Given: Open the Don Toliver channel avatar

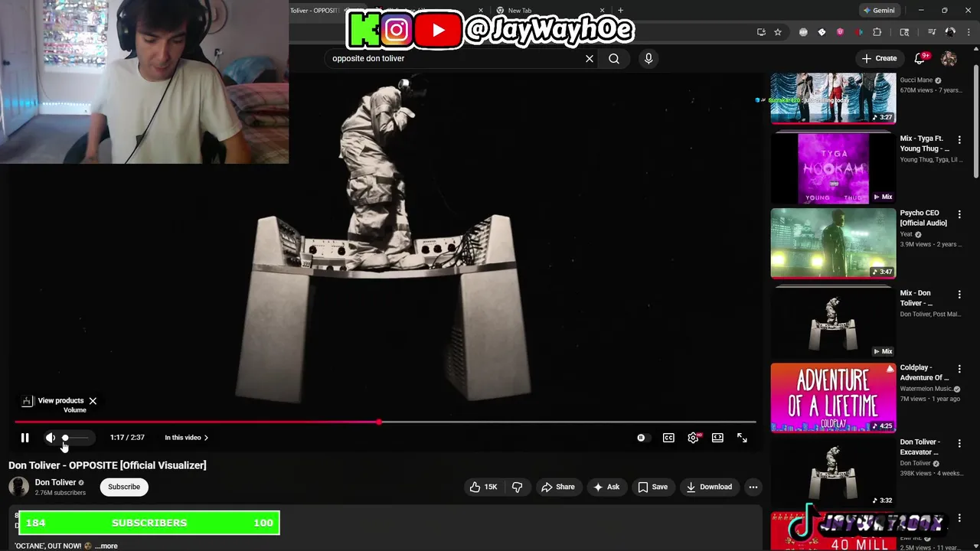Looking at the screenshot, I should coord(18,487).
